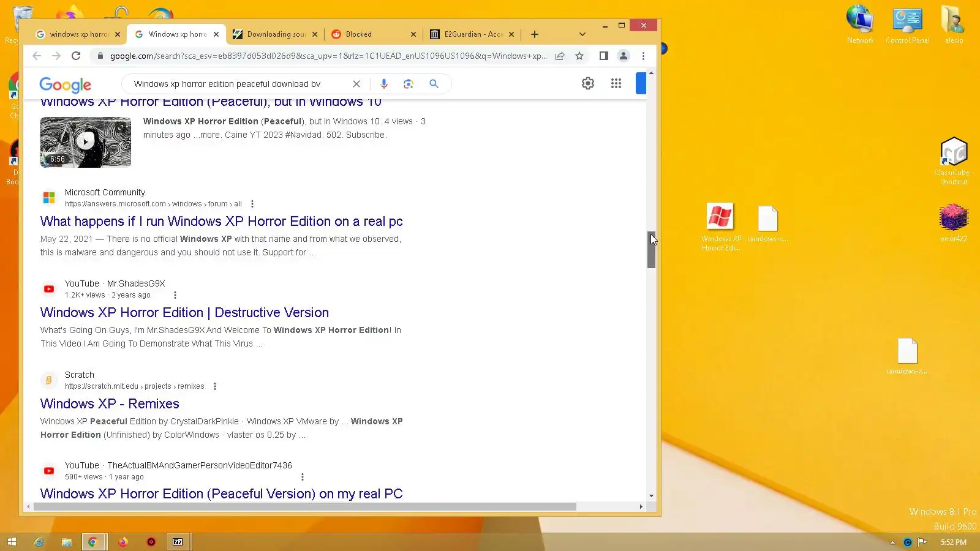
Task: Open the 'but in Windows 10' video title link
Action: tap(211, 102)
